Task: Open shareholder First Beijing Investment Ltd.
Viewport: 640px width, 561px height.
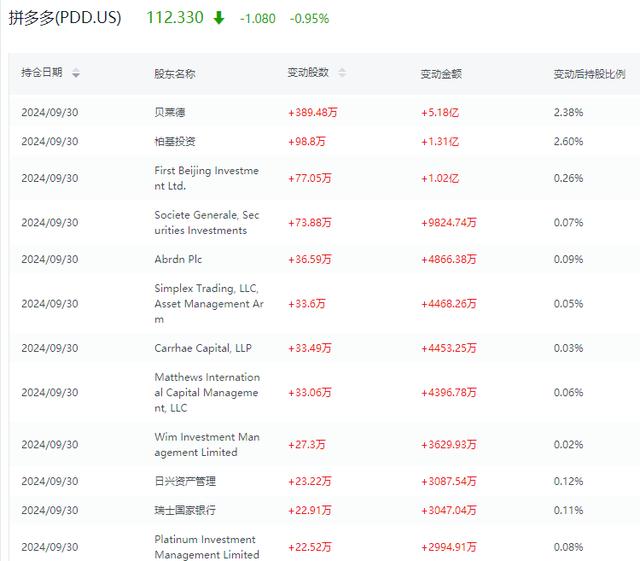Action: pos(207,178)
